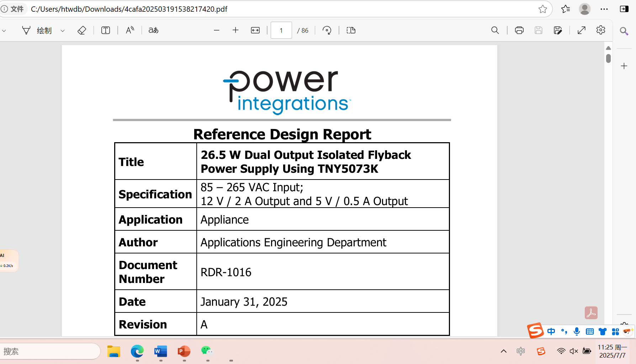Open the browser profile avatar
Image resolution: width=636 pixels, height=364 pixels.
[x=585, y=9]
